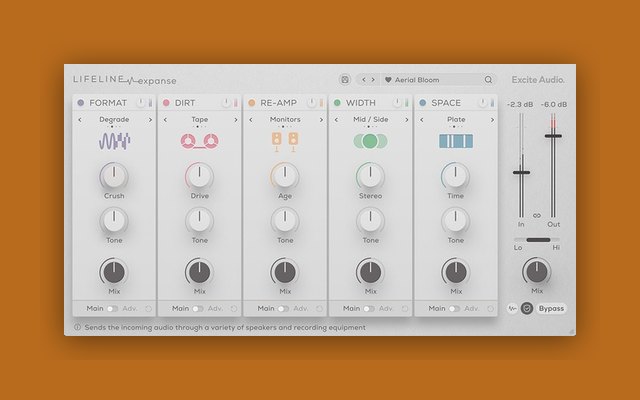Switch SPACE Main/Adv. toggle
Image resolution: width=640 pixels, height=400 pixels.
point(455,309)
